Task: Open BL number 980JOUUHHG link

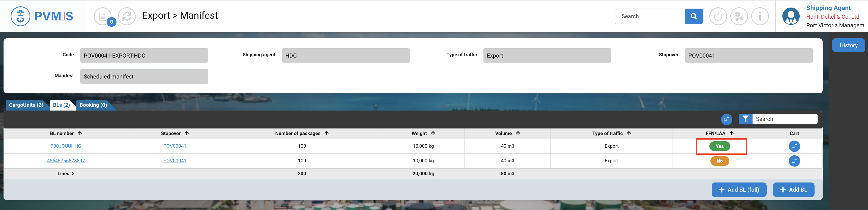Action: click(x=66, y=146)
